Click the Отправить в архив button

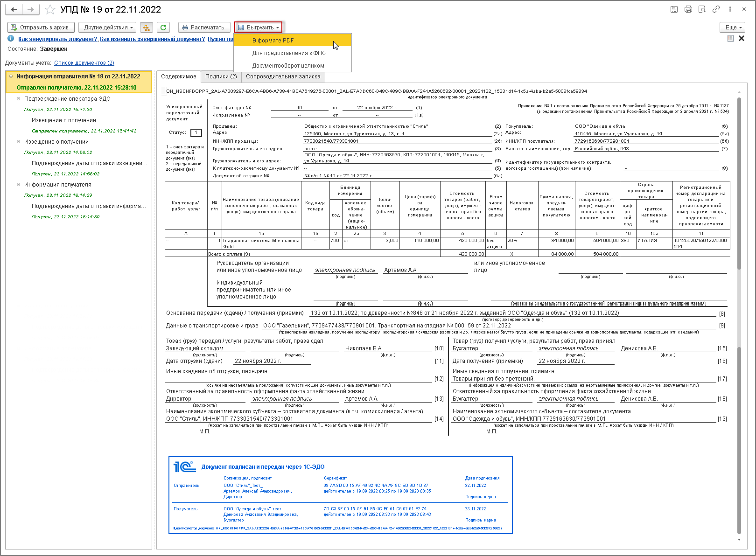(40, 28)
